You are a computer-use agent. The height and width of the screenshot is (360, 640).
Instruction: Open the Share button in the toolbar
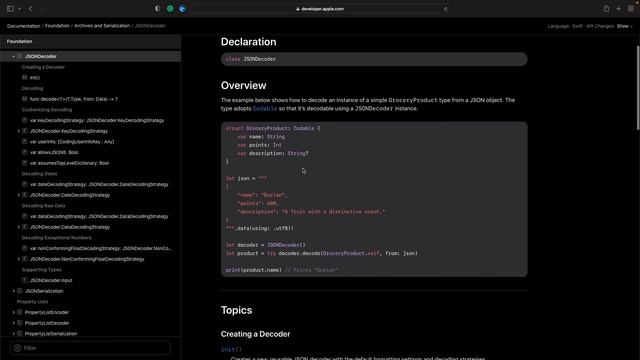(607, 9)
